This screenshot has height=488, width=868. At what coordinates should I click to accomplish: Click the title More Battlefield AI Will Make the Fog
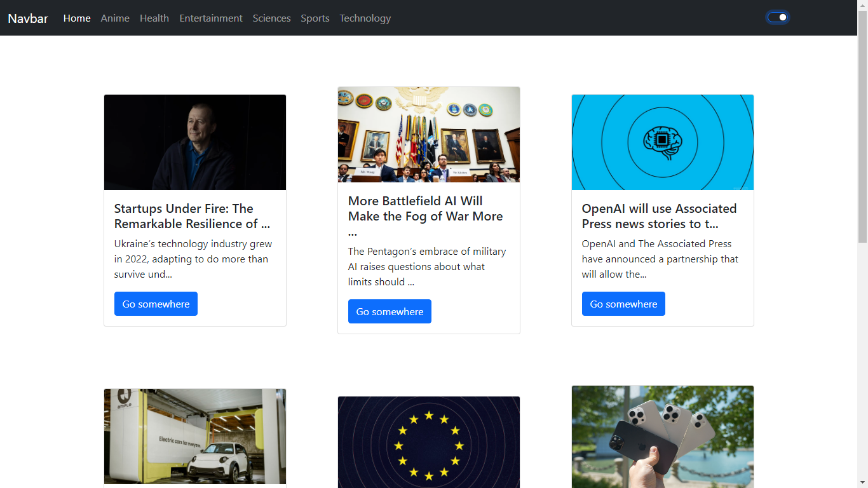pyautogui.click(x=426, y=216)
